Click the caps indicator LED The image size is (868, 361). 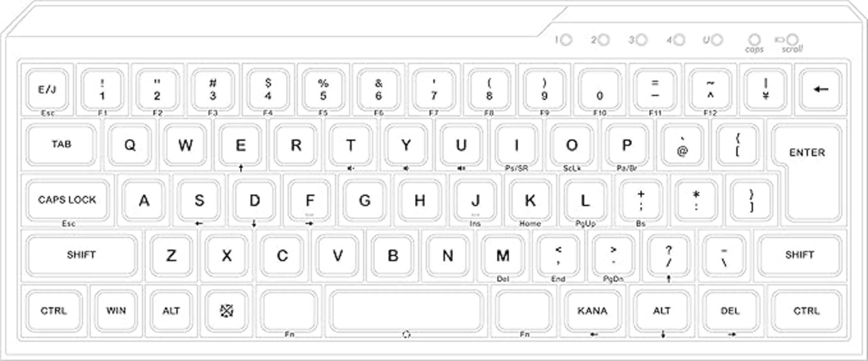tap(754, 39)
